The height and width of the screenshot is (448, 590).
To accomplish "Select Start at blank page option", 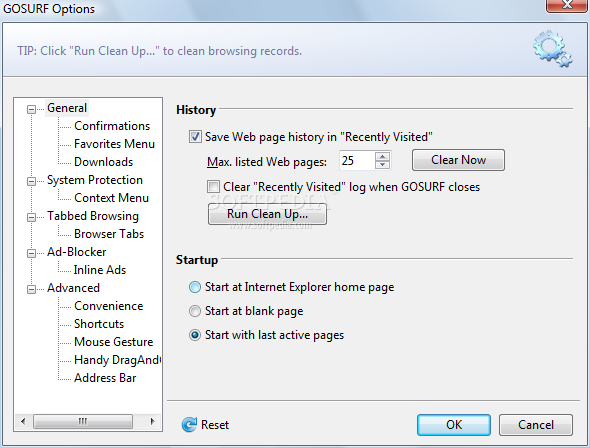I will [x=195, y=311].
